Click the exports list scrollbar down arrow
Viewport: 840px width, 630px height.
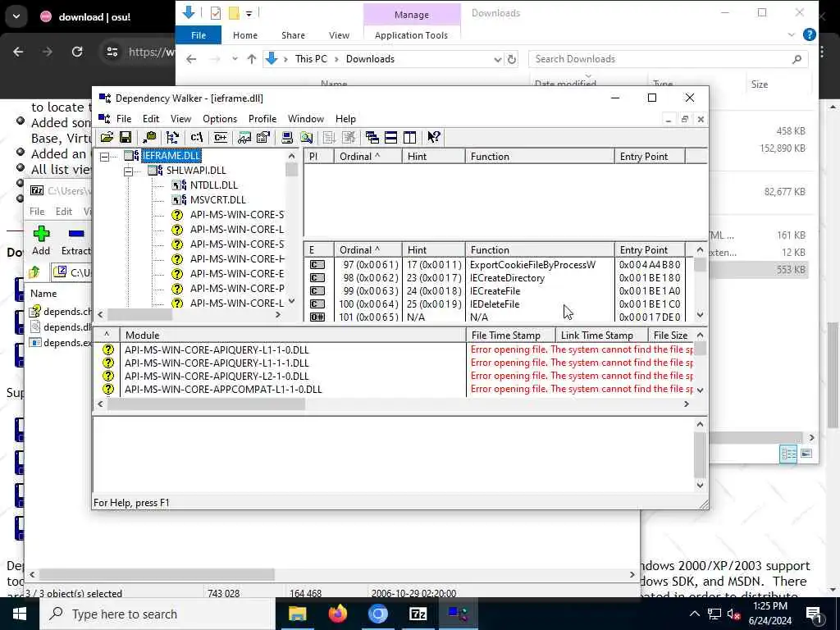701,315
